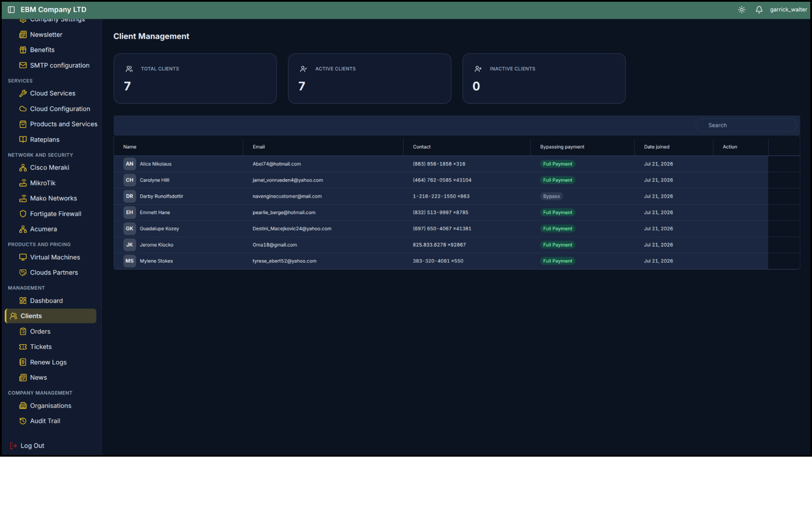Switch the light/dark theme sun icon
The height and width of the screenshot is (505, 812).
[742, 10]
